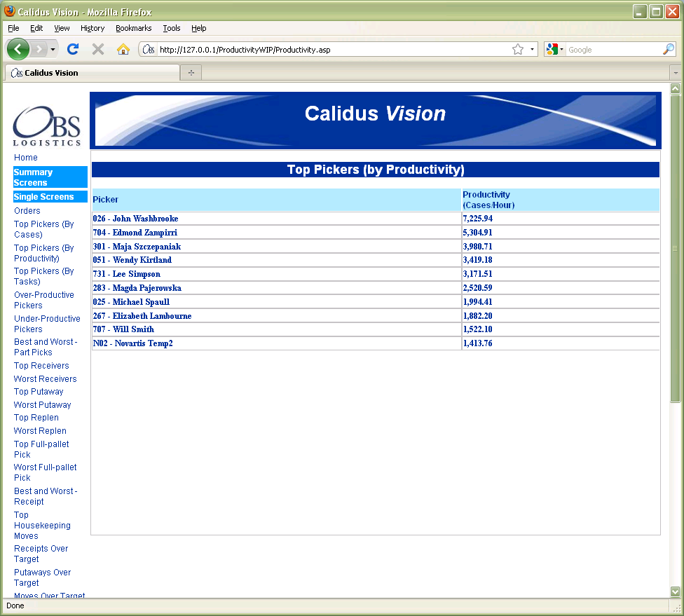Open Best and Worst - Receipt link

point(46,496)
